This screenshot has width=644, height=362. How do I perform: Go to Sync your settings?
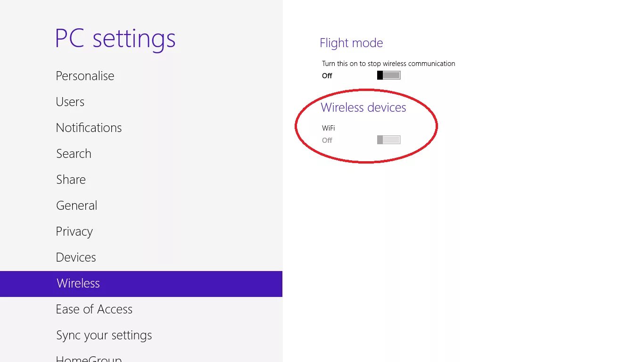(104, 335)
